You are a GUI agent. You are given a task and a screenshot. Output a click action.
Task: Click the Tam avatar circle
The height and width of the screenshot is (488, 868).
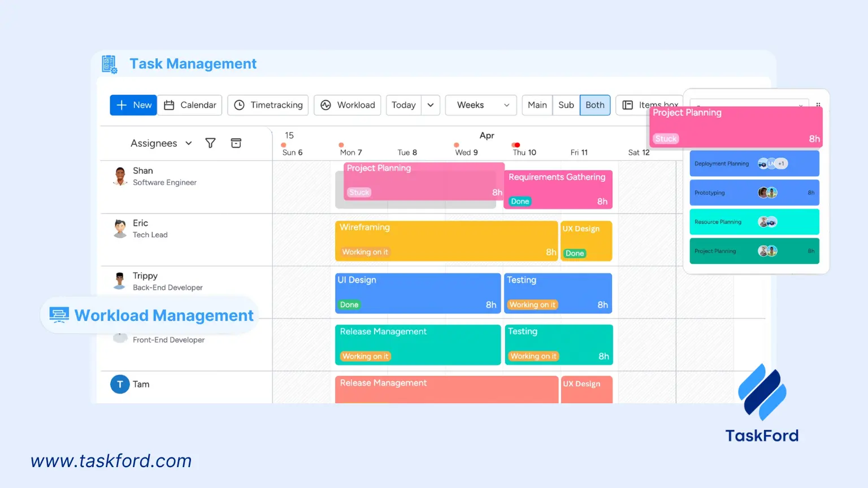[x=120, y=384]
